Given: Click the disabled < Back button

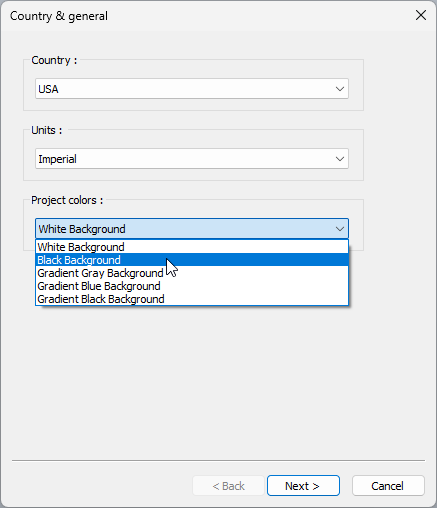Looking at the screenshot, I should 229,486.
